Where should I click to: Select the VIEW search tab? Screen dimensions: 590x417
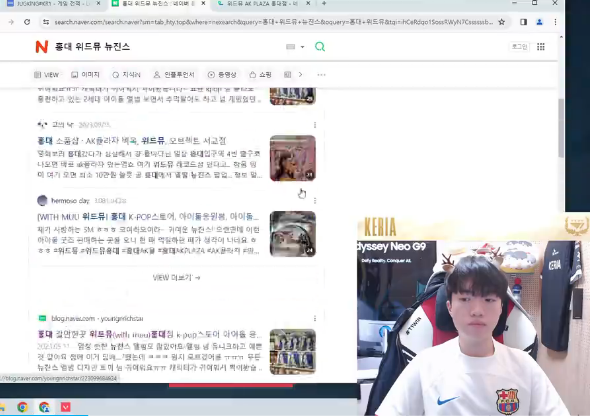(x=47, y=75)
